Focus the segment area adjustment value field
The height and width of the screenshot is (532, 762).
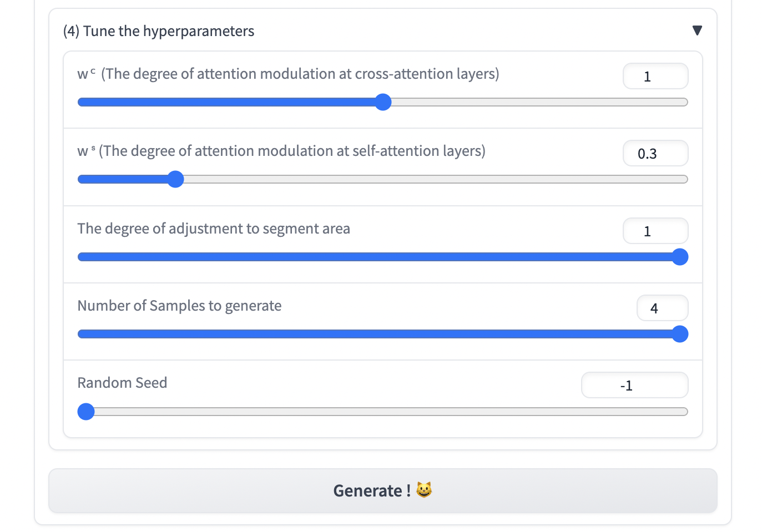(655, 231)
